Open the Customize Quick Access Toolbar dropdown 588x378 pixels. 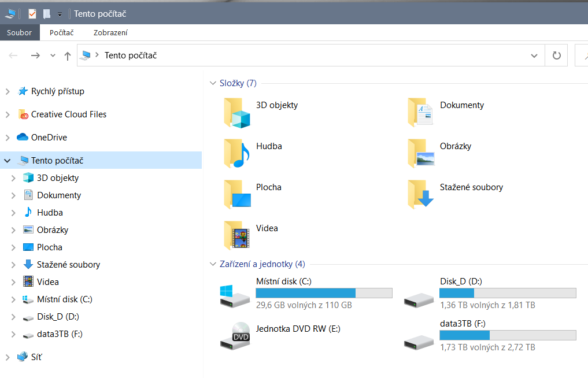coord(60,14)
